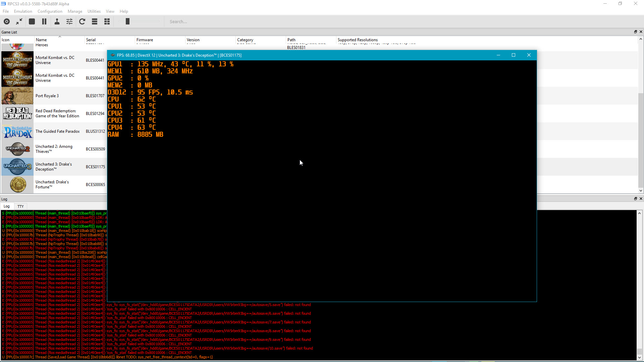Switch game list to grid view
Viewport: 644px width, 362px height.
pyautogui.click(x=107, y=21)
